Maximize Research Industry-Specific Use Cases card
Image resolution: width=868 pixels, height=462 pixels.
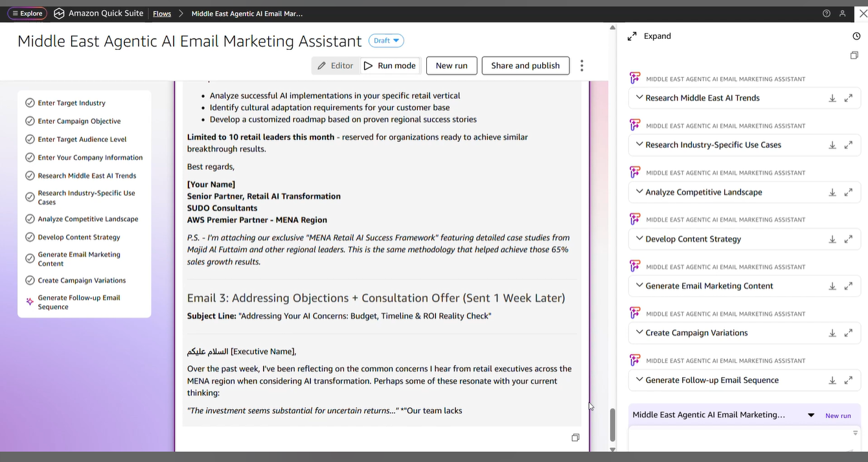[849, 145]
